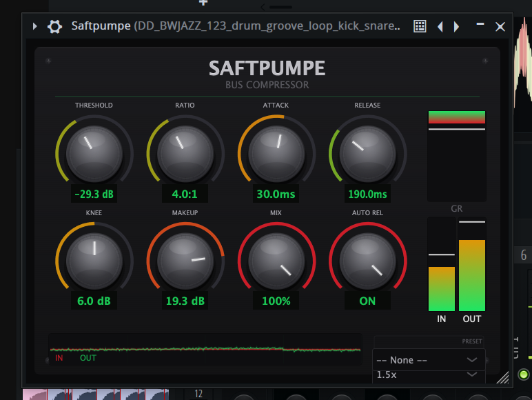
Task: Select the 4.0:1 ratio value
Action: (x=185, y=194)
